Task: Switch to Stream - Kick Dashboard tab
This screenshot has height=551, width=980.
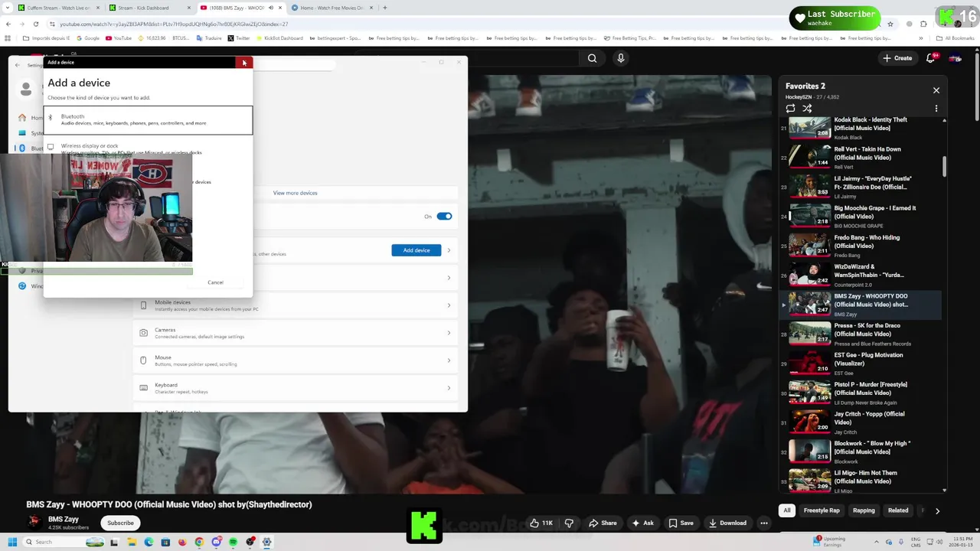Action: point(149,8)
